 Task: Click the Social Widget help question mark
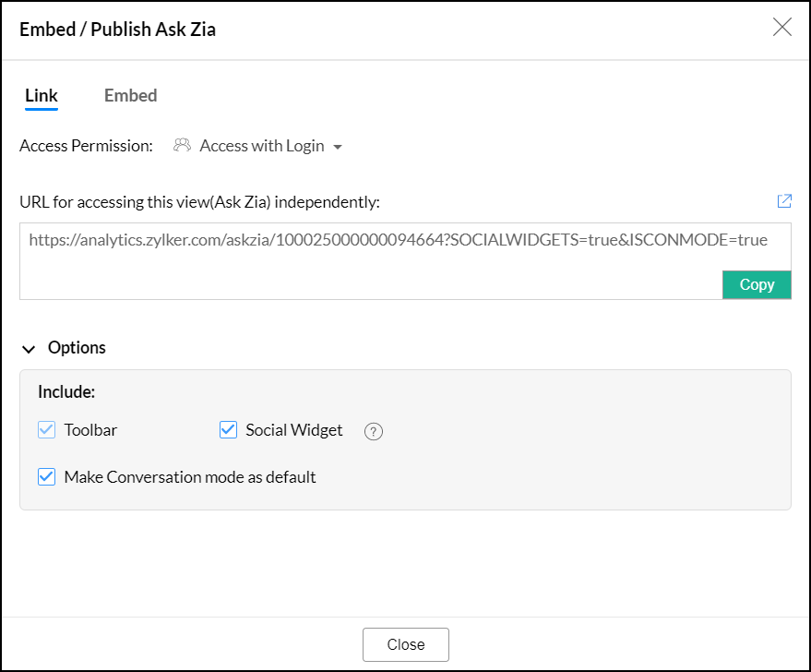[x=373, y=431]
